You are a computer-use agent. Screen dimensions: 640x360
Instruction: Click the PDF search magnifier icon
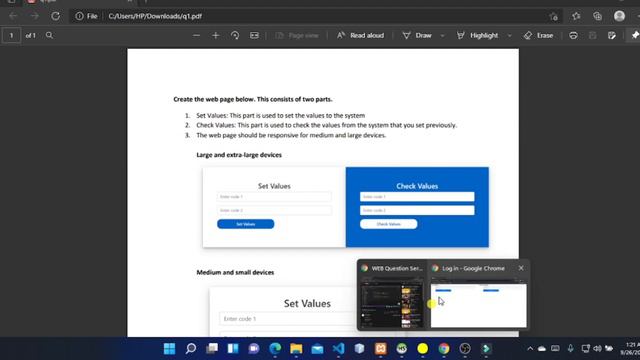(x=49, y=36)
